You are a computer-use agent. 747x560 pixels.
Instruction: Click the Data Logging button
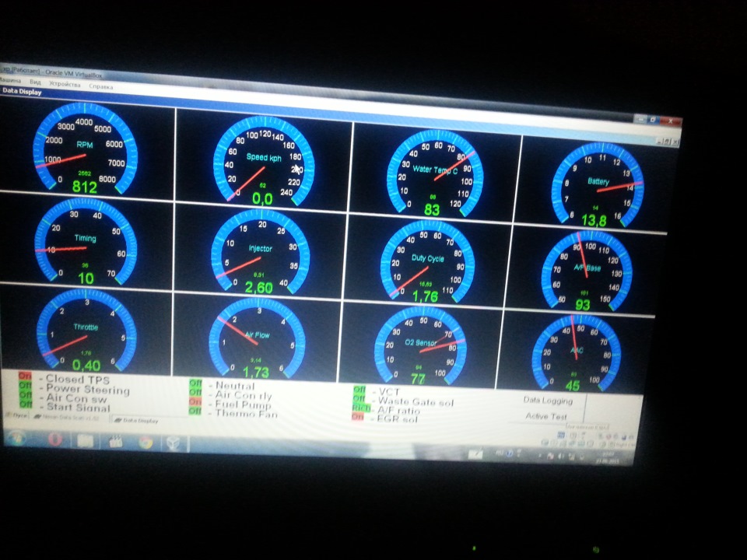coord(548,401)
